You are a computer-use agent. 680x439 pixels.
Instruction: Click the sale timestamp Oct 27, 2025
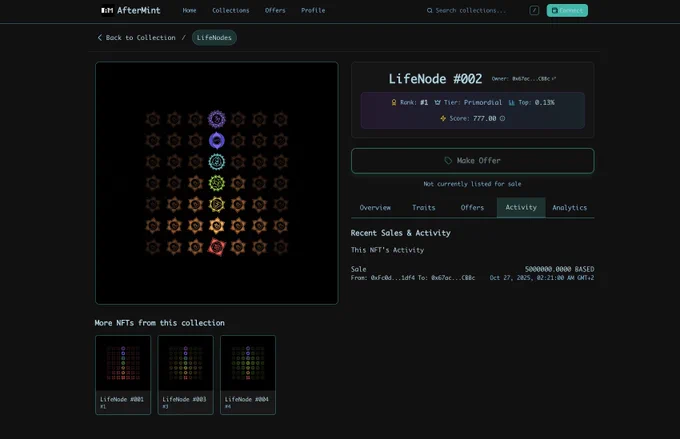click(542, 278)
